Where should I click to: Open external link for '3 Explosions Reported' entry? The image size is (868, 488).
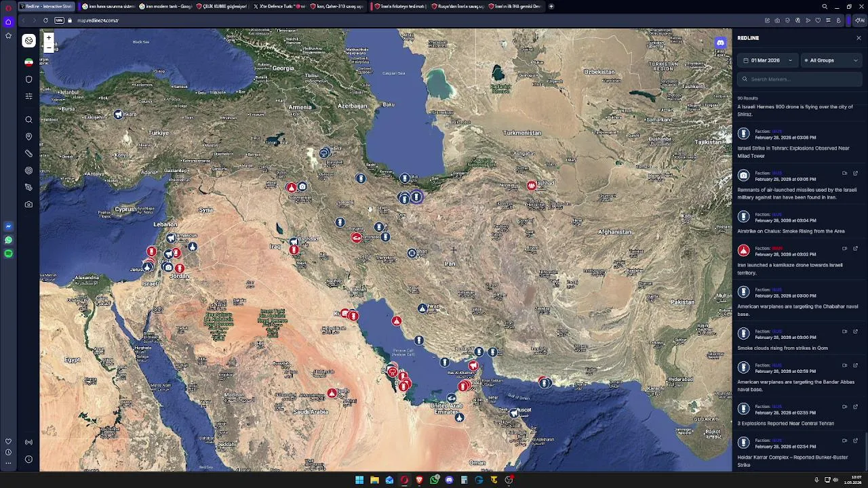click(855, 407)
